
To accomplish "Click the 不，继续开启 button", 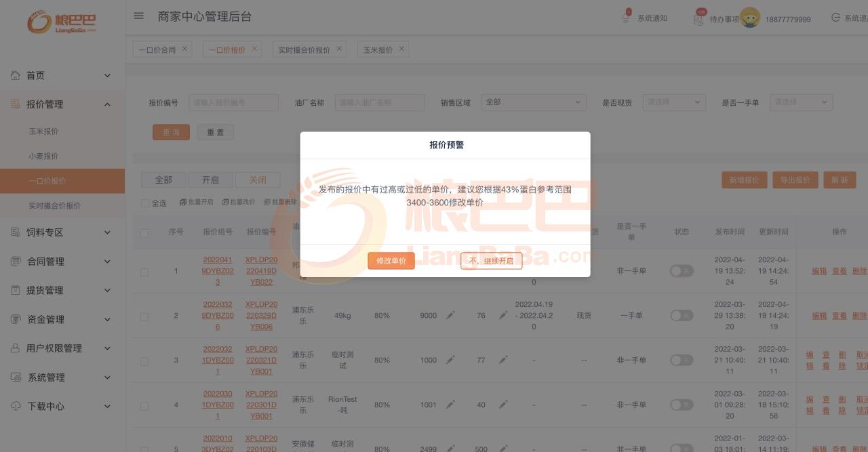I will (x=491, y=261).
